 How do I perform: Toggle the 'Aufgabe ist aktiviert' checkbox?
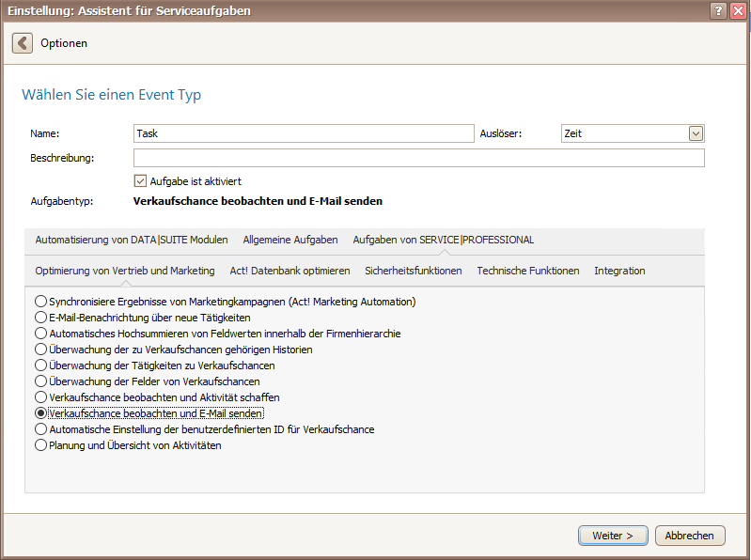tap(140, 181)
